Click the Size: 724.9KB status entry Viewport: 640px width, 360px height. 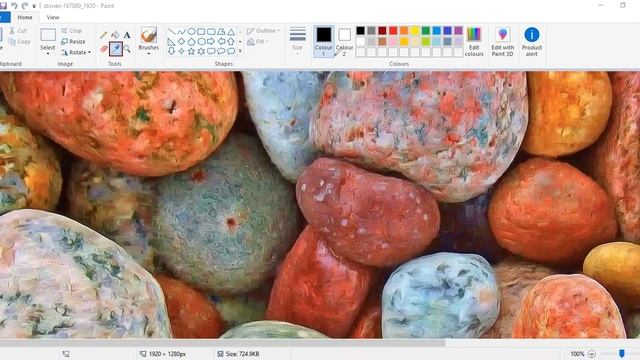238,354
